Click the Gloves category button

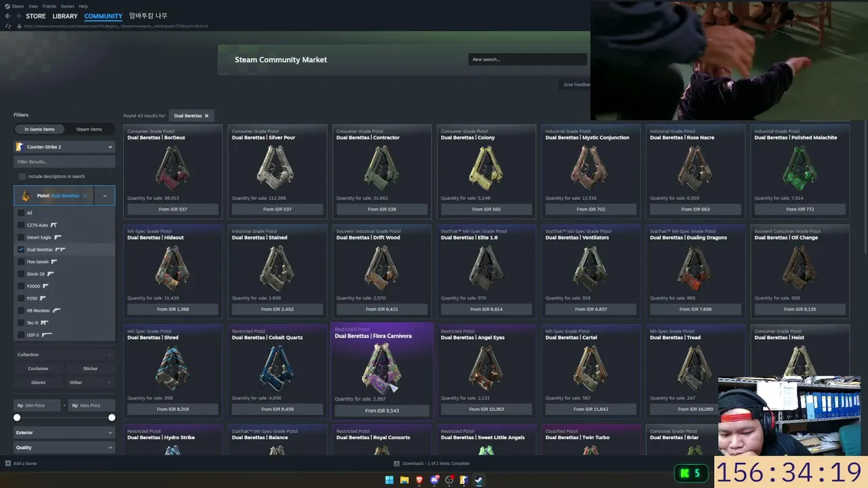click(39, 382)
